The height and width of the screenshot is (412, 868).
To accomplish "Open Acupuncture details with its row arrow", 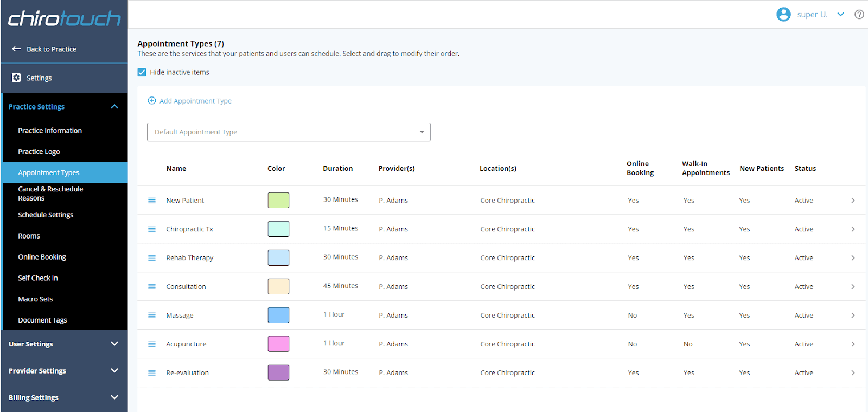I will 853,344.
